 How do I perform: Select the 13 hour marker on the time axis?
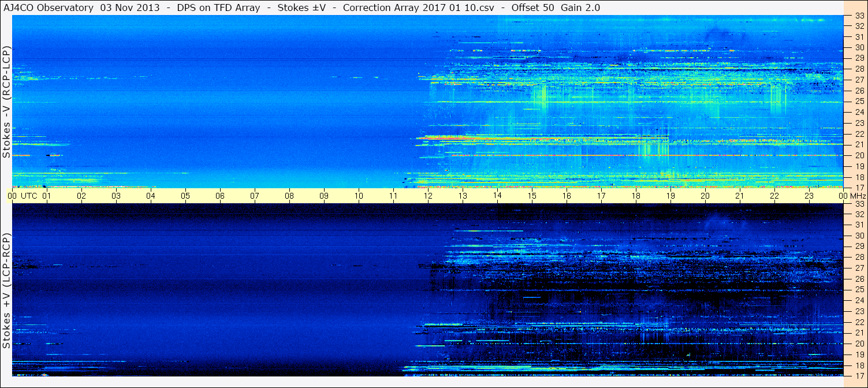click(x=463, y=196)
